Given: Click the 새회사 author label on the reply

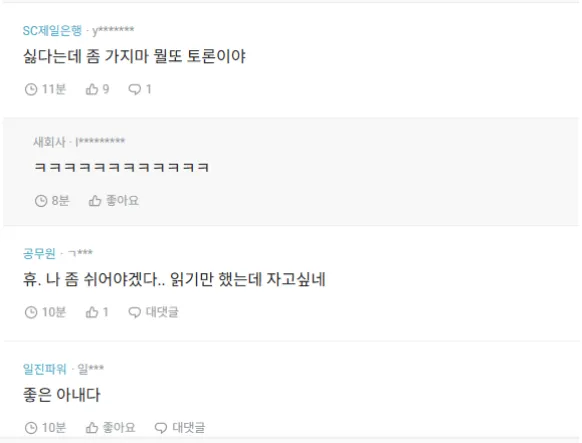Looking at the screenshot, I should tap(49, 142).
